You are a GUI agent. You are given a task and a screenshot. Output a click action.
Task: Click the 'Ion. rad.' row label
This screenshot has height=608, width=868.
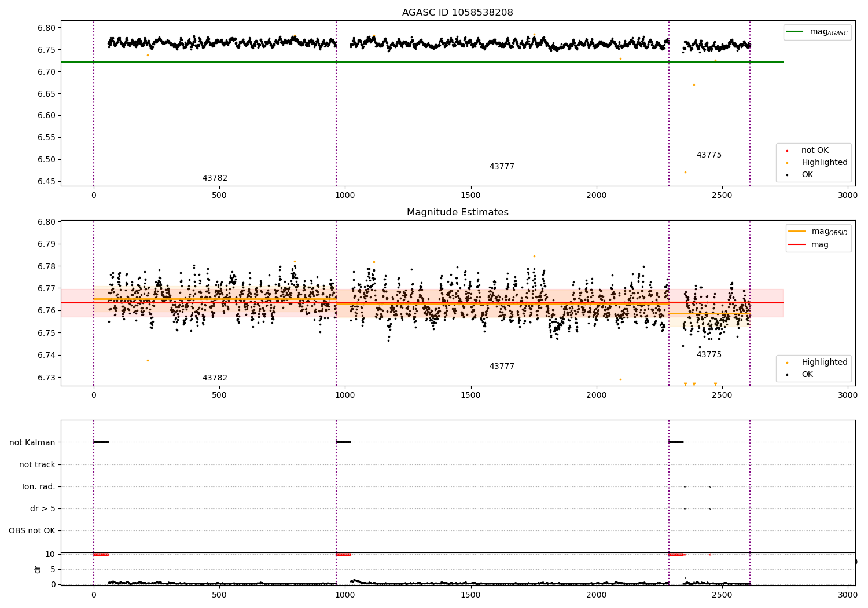pyautogui.click(x=39, y=487)
